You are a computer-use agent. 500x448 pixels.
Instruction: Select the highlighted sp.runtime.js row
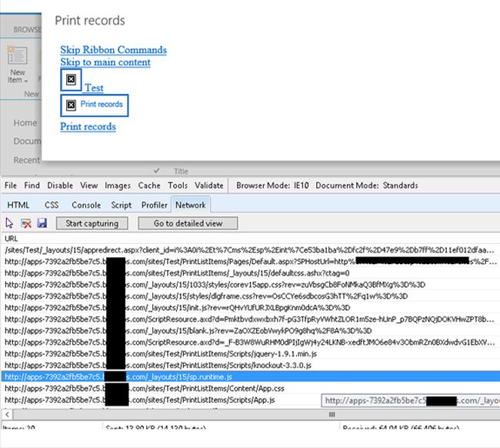pyautogui.click(x=250, y=376)
